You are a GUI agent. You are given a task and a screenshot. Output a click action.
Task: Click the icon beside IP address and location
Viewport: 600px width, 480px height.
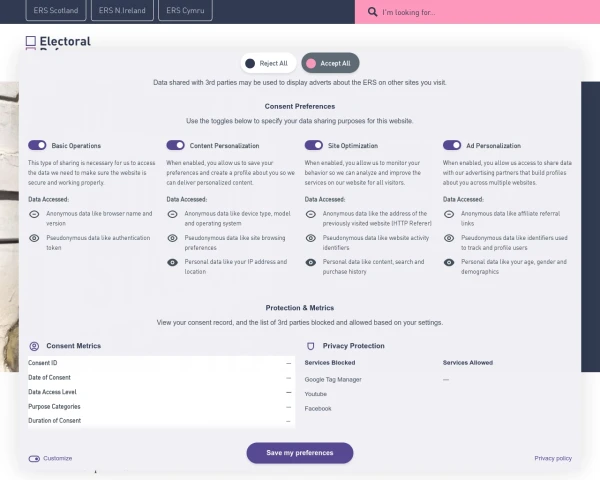click(172, 262)
